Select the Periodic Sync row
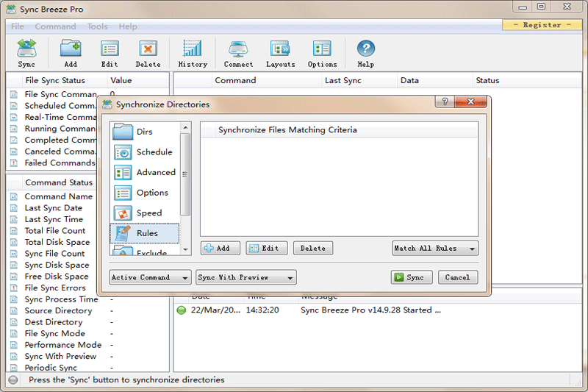The height and width of the screenshot is (392, 588). [88, 368]
